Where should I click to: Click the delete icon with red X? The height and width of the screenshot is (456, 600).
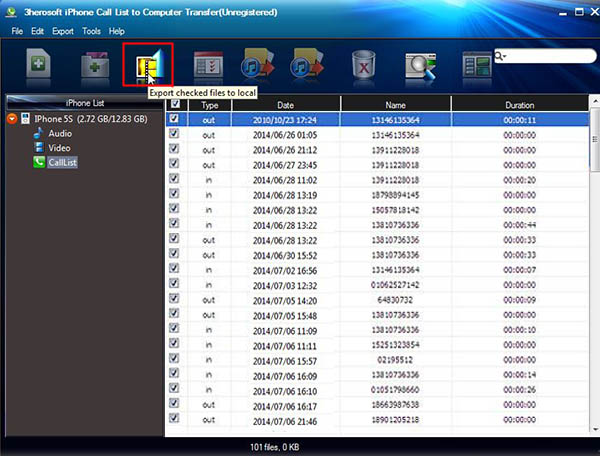(x=362, y=67)
